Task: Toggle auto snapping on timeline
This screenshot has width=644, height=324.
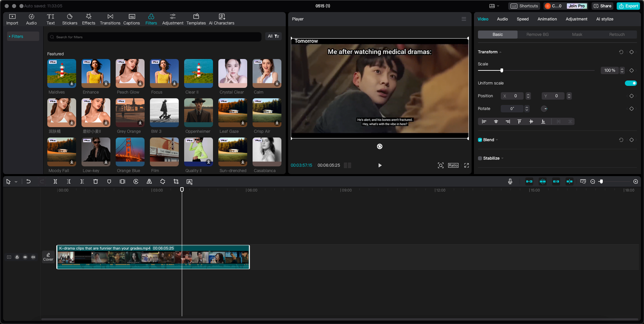Action: (542, 181)
